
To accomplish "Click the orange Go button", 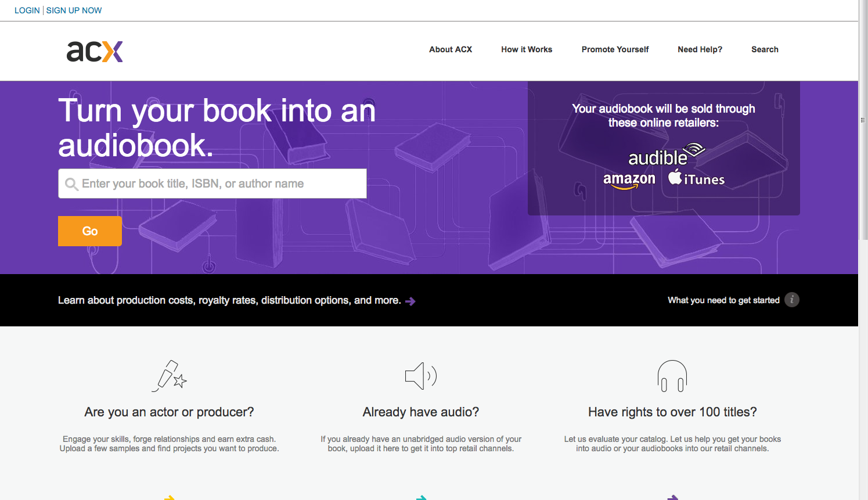I will pyautogui.click(x=90, y=231).
